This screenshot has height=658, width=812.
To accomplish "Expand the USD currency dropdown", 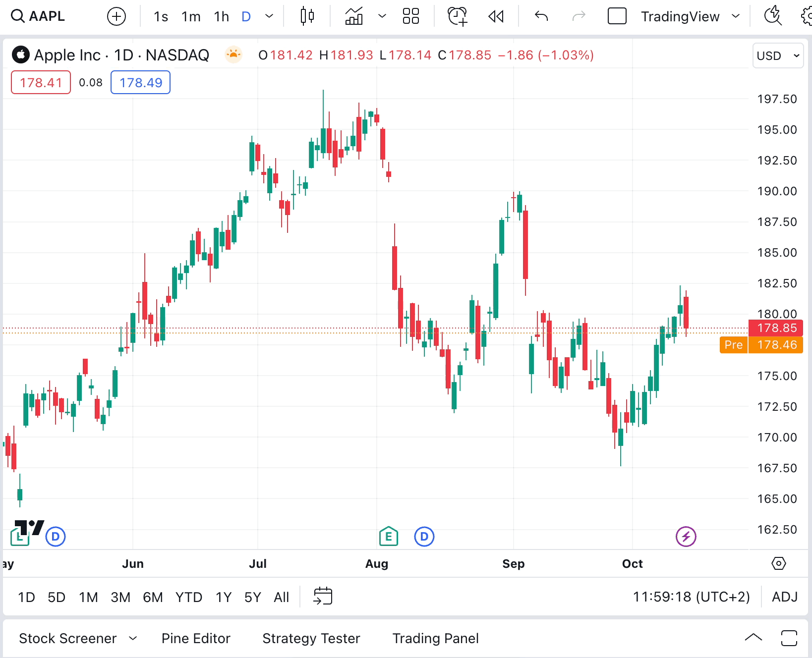I will (x=777, y=55).
